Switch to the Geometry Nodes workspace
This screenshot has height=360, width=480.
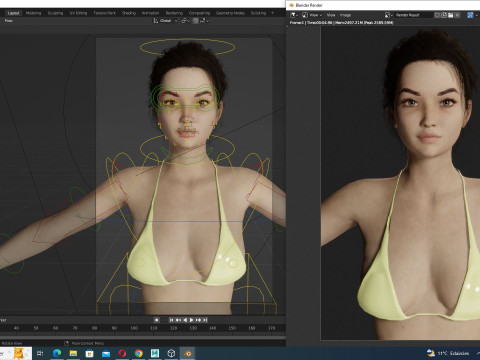(x=230, y=13)
